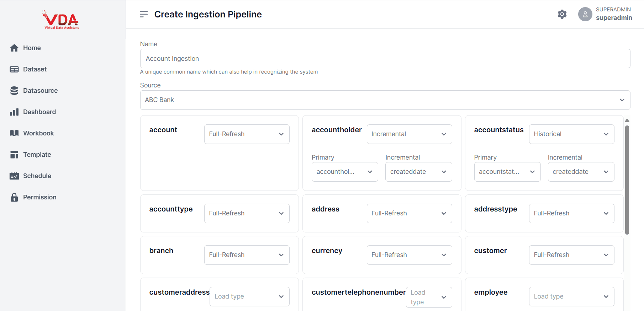644x311 pixels.
Task: Click the superadmin username label
Action: tap(614, 18)
